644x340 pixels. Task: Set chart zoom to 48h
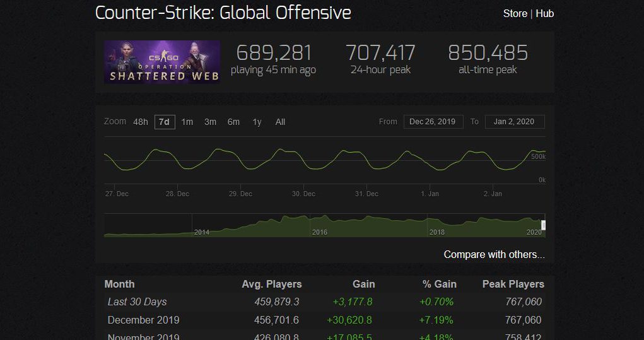coord(141,122)
